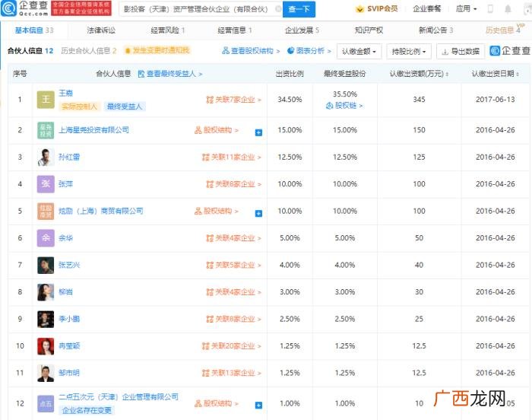Open the 持股比例 filter dropdown
Image resolution: width=532 pixels, height=420 pixels.
(409, 52)
